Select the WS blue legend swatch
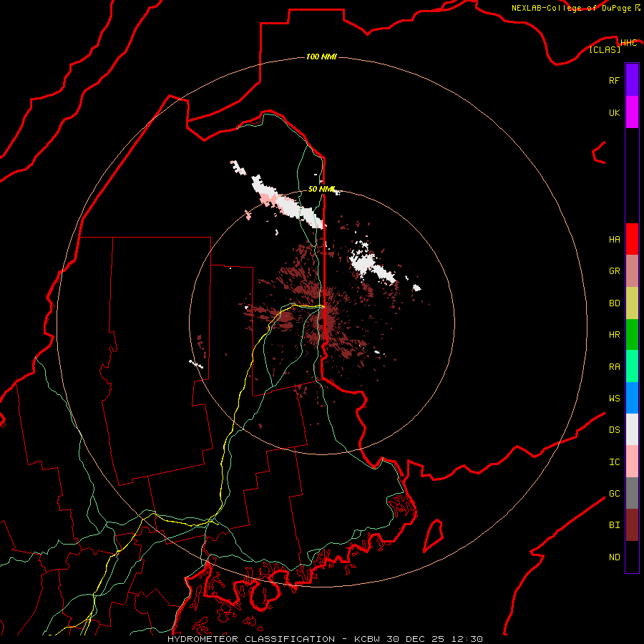This screenshot has height=644, width=644. pos(632,398)
